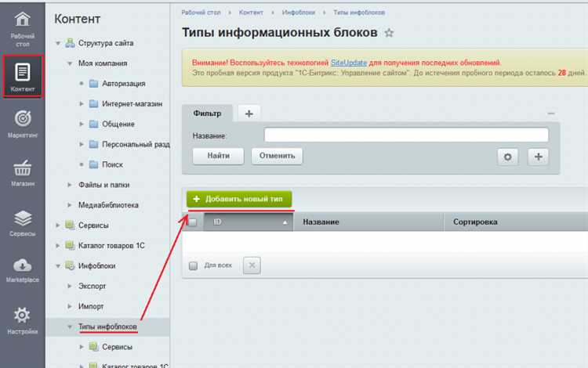Image resolution: width=588 pixels, height=368 pixels.
Task: Expand the Общение folder
Action: point(82,124)
